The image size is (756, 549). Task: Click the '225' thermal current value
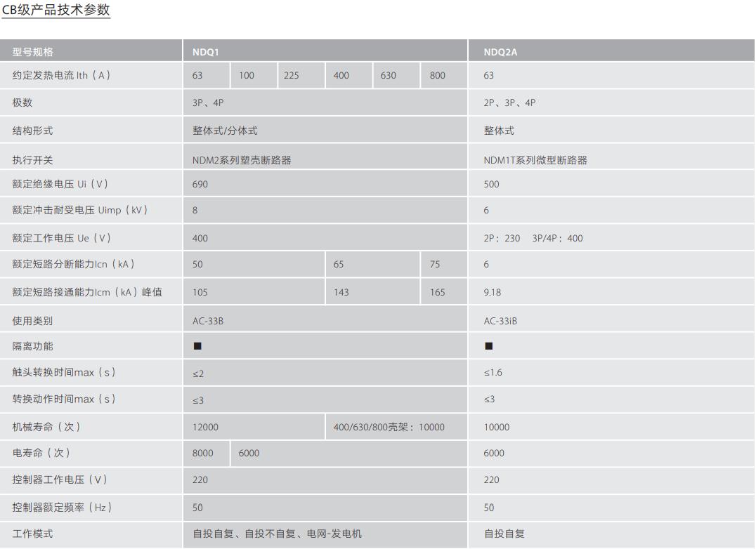[291, 75]
